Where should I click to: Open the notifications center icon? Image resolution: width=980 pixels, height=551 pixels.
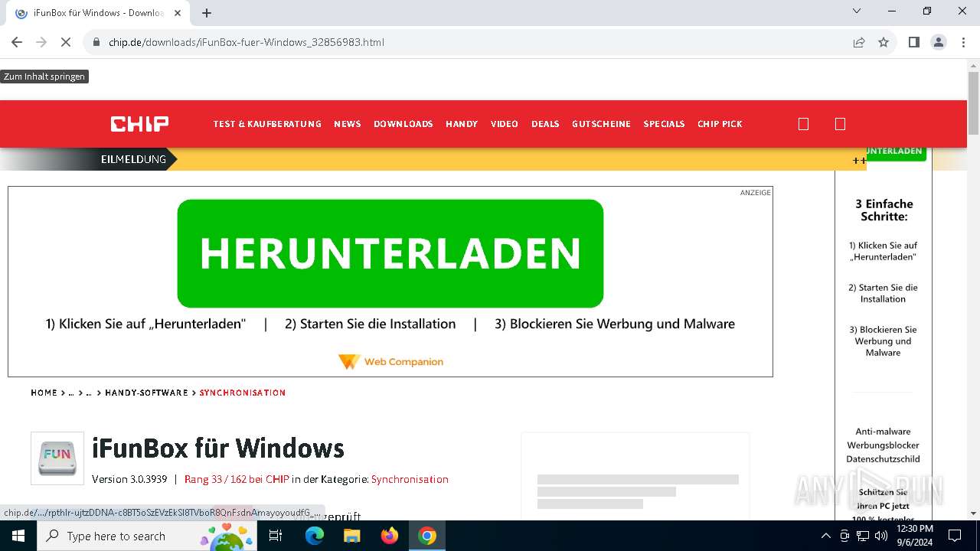(x=955, y=536)
